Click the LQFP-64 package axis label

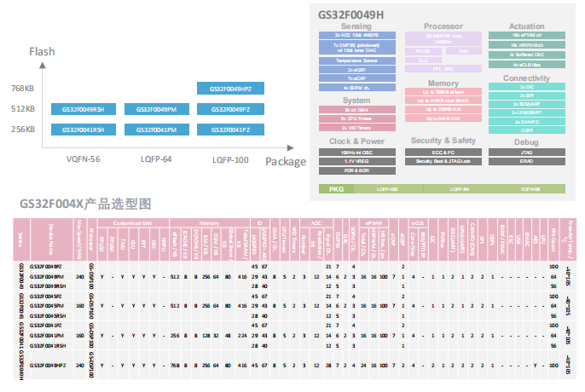[x=156, y=159]
